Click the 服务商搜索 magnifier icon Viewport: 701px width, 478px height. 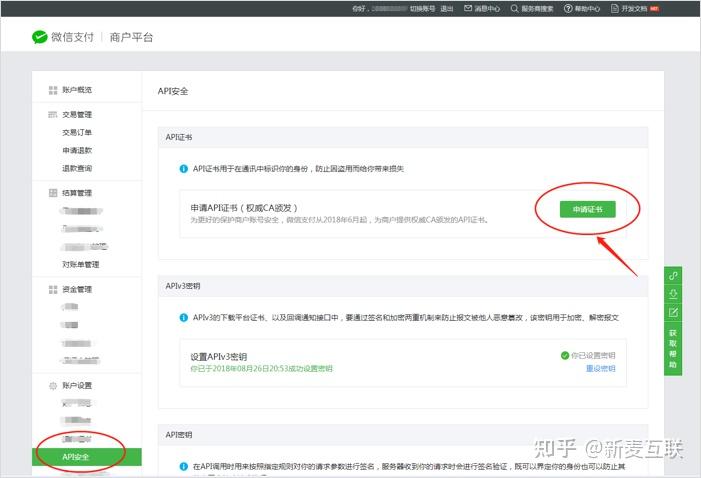click(x=515, y=8)
